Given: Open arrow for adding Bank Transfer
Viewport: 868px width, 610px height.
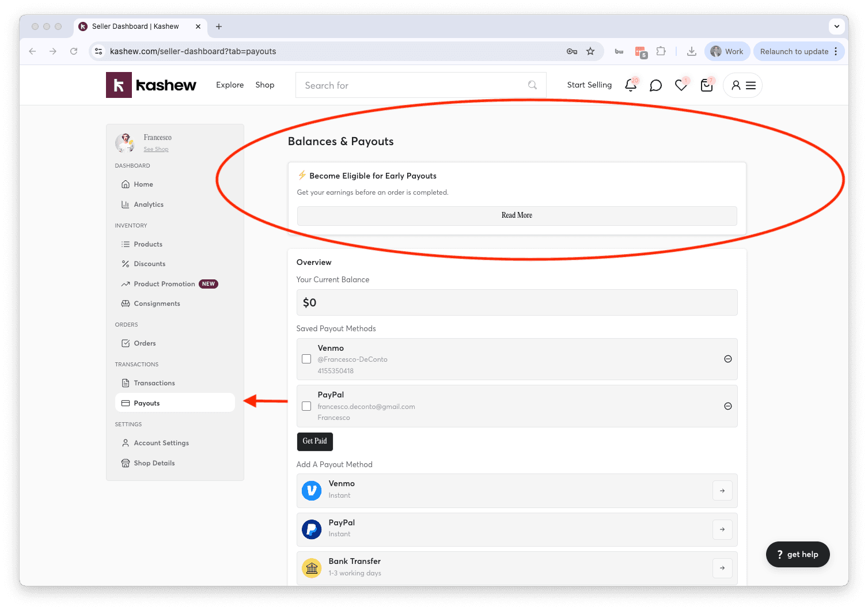Looking at the screenshot, I should [722, 568].
